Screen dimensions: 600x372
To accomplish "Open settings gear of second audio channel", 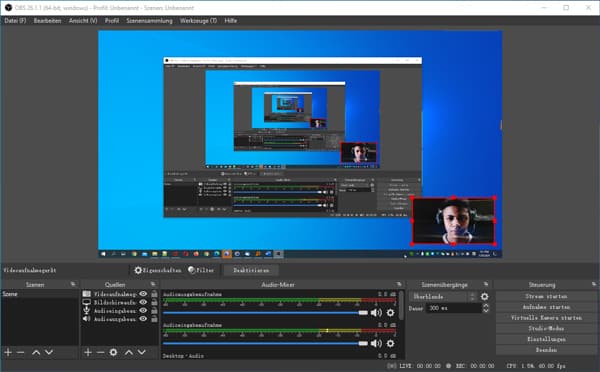I will (390, 343).
